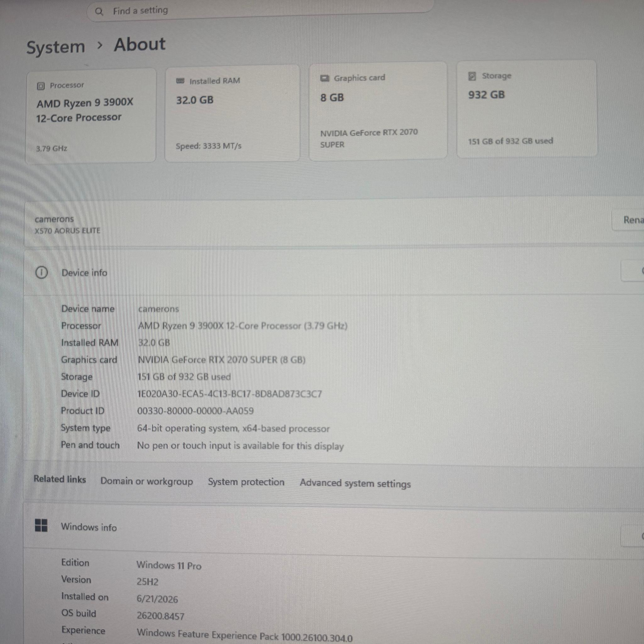This screenshot has height=644, width=644.
Task: Open Domain or workgroup link
Action: pyautogui.click(x=147, y=481)
